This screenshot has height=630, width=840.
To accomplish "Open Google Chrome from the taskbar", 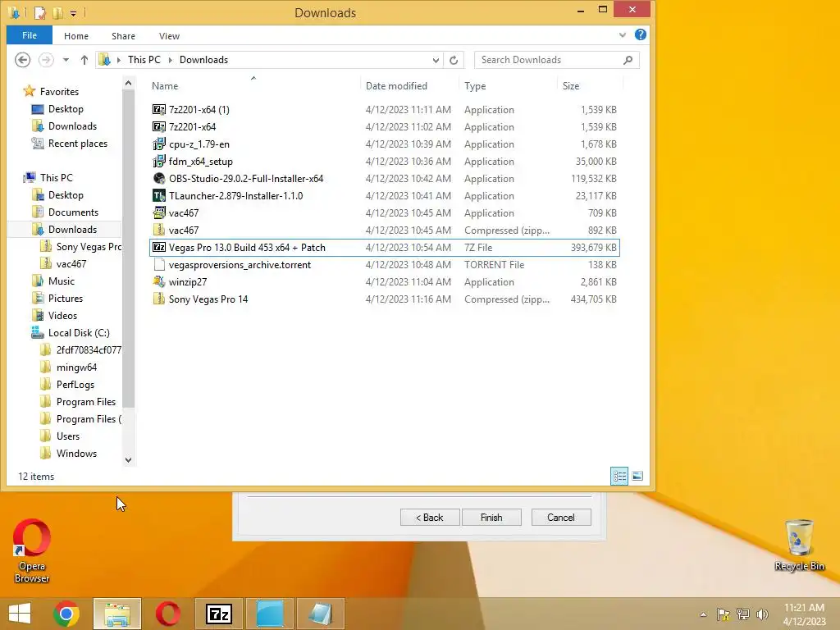I will pos(66,614).
